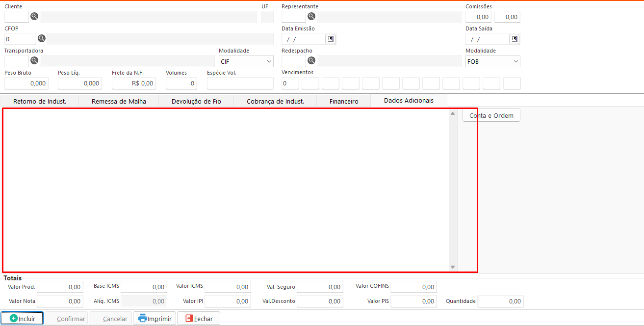Switch to the Financeiro tab
Viewport: 644px width, 326px height.
343,101
